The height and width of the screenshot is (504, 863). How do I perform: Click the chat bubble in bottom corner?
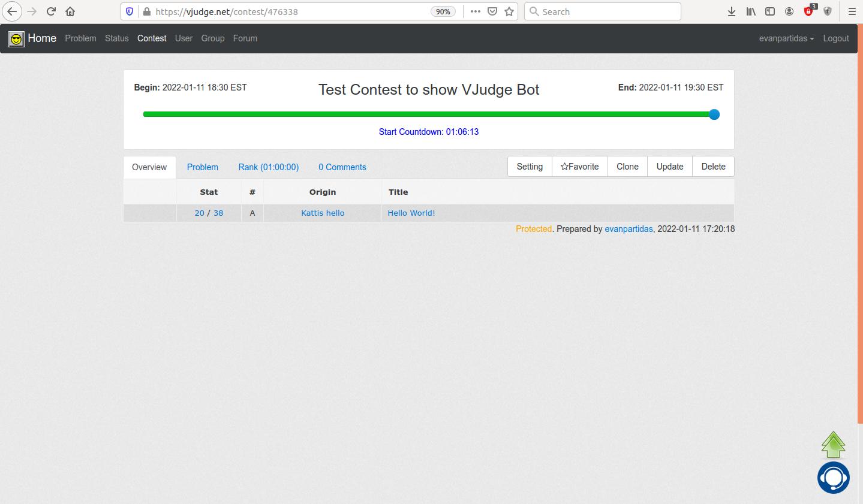(x=833, y=477)
